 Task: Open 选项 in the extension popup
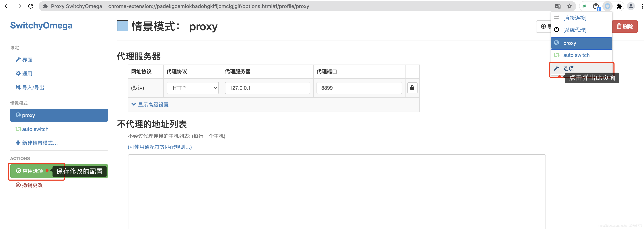click(581, 68)
